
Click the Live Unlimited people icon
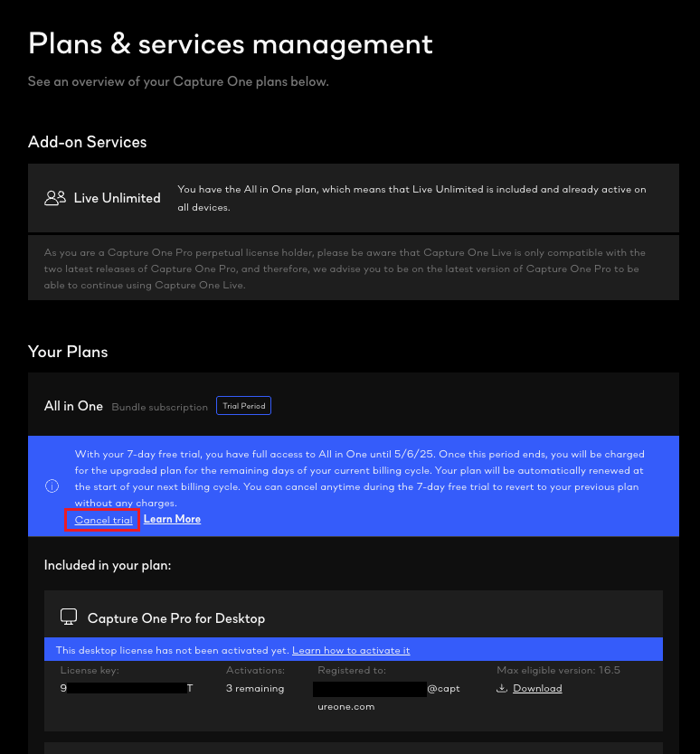click(x=55, y=198)
